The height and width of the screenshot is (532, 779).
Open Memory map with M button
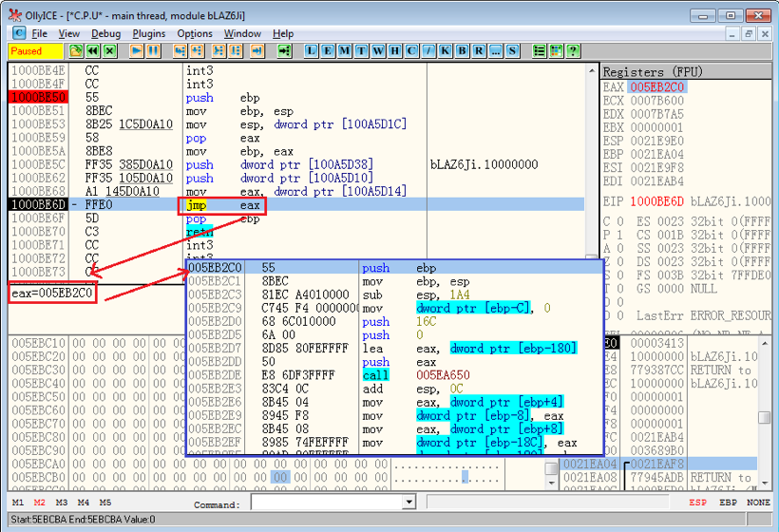(344, 51)
